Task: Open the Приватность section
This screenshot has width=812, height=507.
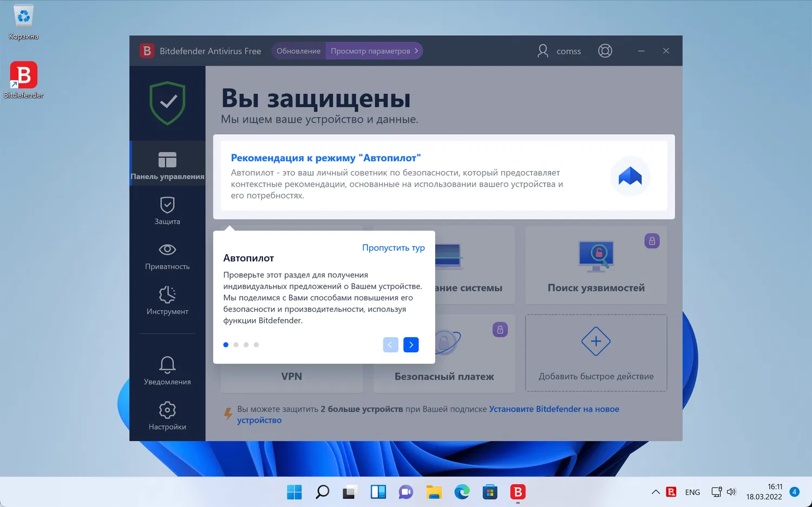Action: 167,256
